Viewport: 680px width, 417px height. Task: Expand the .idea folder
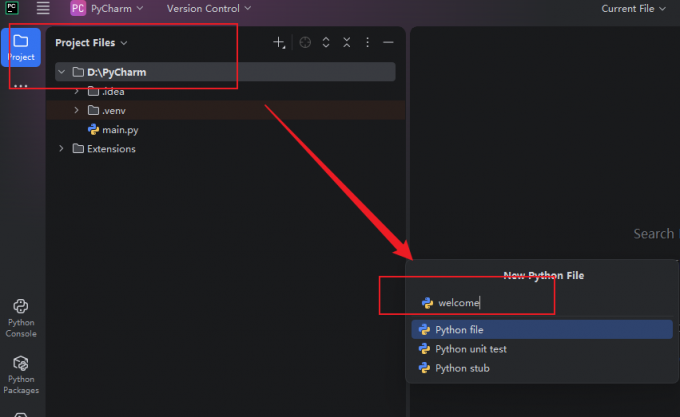click(x=76, y=91)
